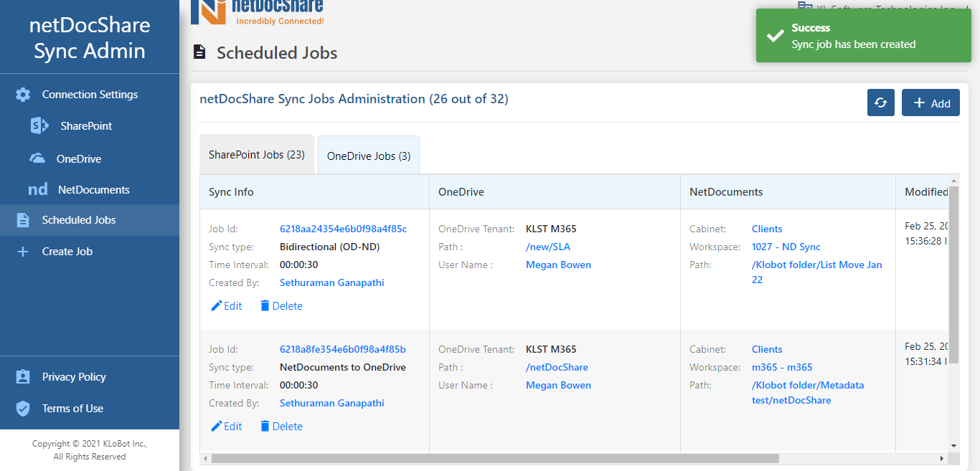
Task: Click the Scheduled Jobs document icon in sidebar
Action: coord(23,220)
